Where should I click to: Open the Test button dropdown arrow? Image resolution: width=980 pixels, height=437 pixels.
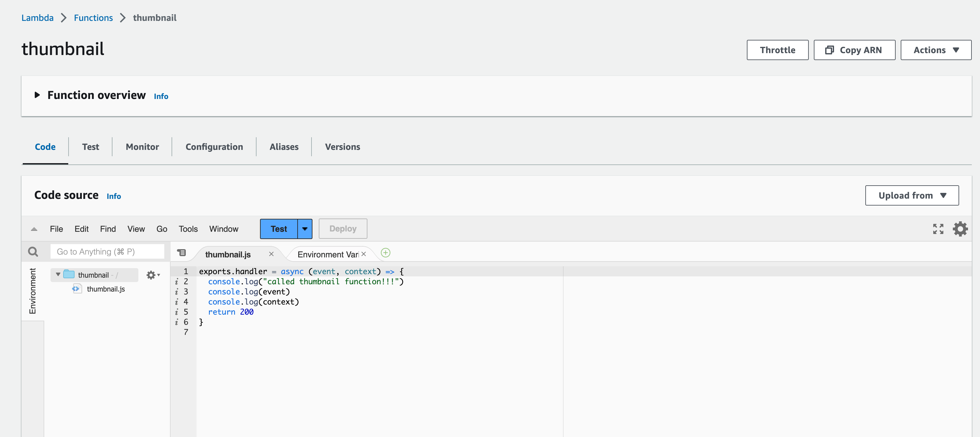(305, 229)
